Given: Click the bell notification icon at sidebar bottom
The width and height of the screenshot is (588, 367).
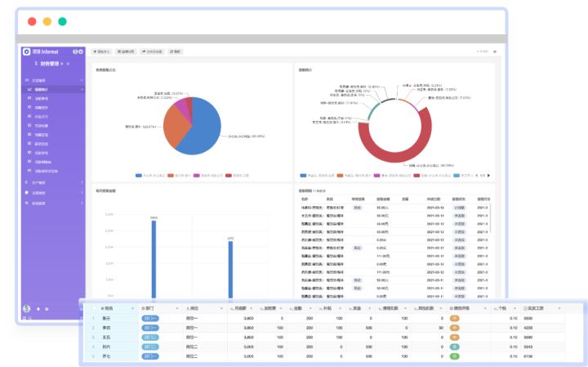Looking at the screenshot, I should [37, 309].
